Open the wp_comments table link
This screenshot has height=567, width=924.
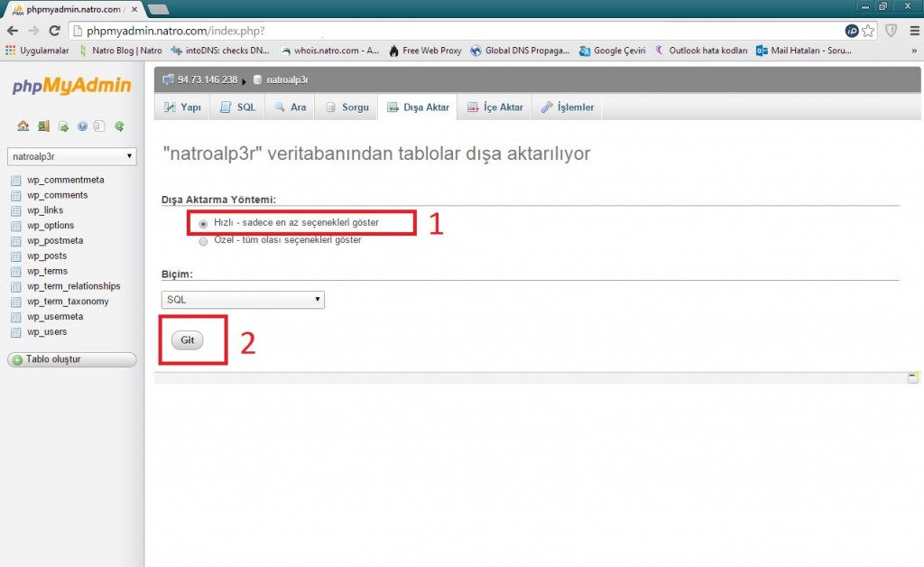(57, 195)
